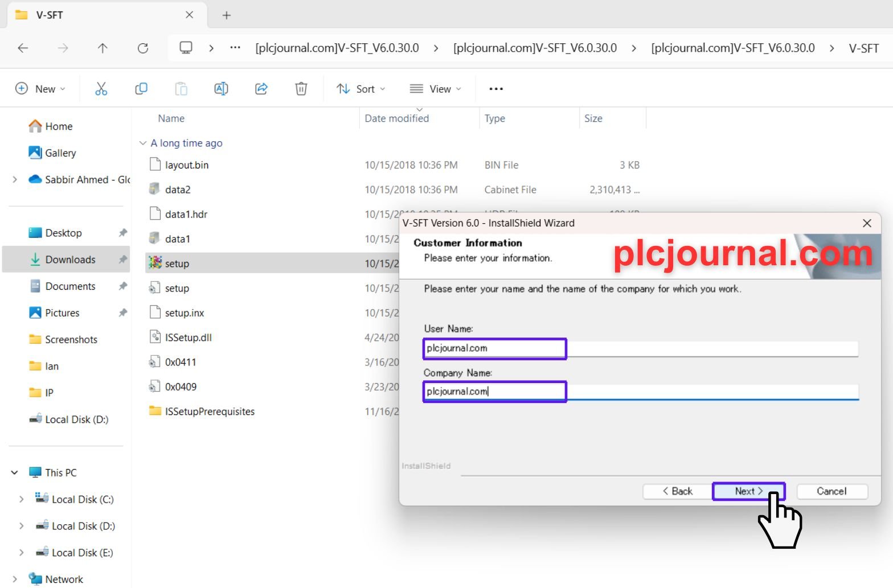Viewport: 893px width, 588px height.
Task: Expand Local Disk (C:) under This PC
Action: (x=22, y=499)
